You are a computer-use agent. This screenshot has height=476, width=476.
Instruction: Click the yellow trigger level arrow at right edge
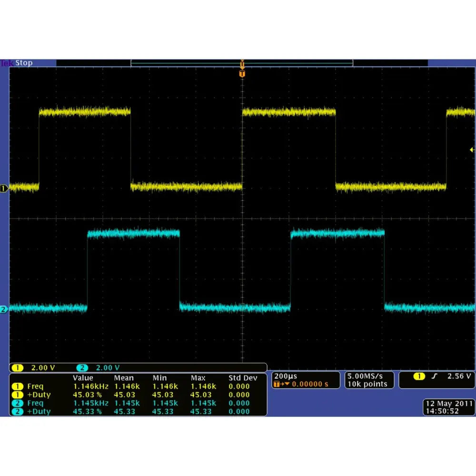pos(472,149)
